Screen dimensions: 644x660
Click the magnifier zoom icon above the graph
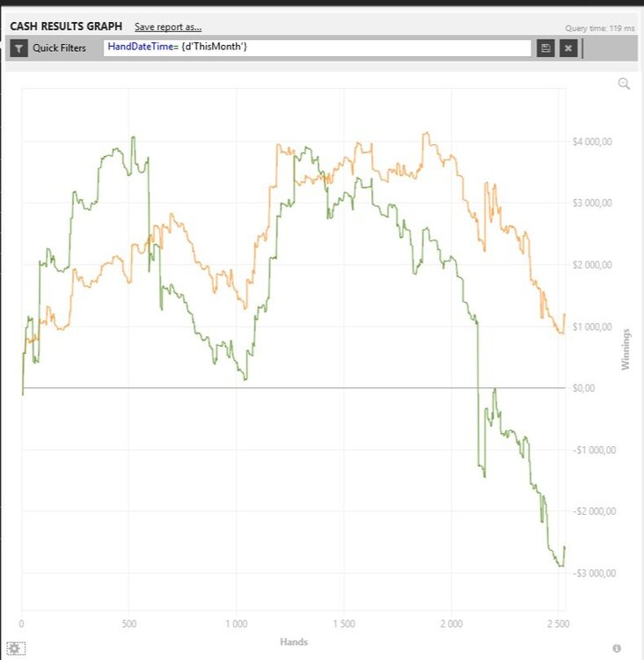[624, 84]
